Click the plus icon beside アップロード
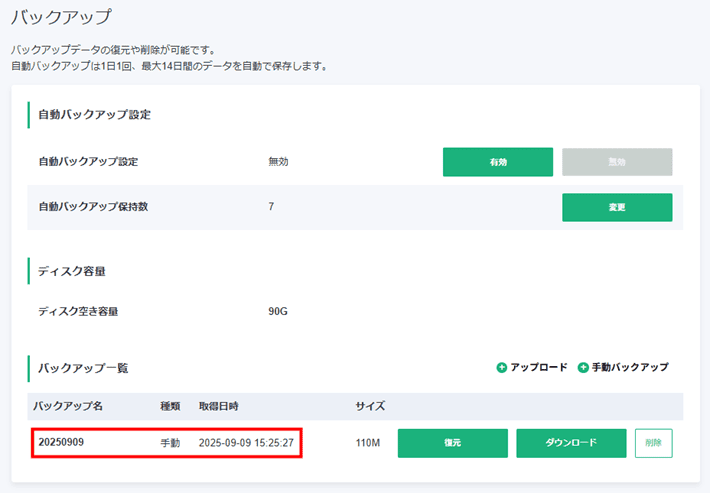The height and width of the screenshot is (493, 710). click(x=502, y=368)
